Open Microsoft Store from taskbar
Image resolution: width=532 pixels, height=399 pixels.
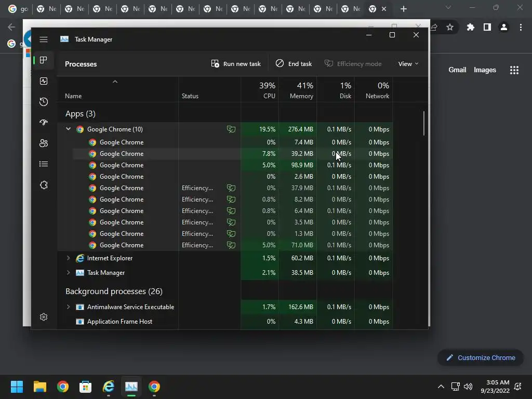coord(86,387)
